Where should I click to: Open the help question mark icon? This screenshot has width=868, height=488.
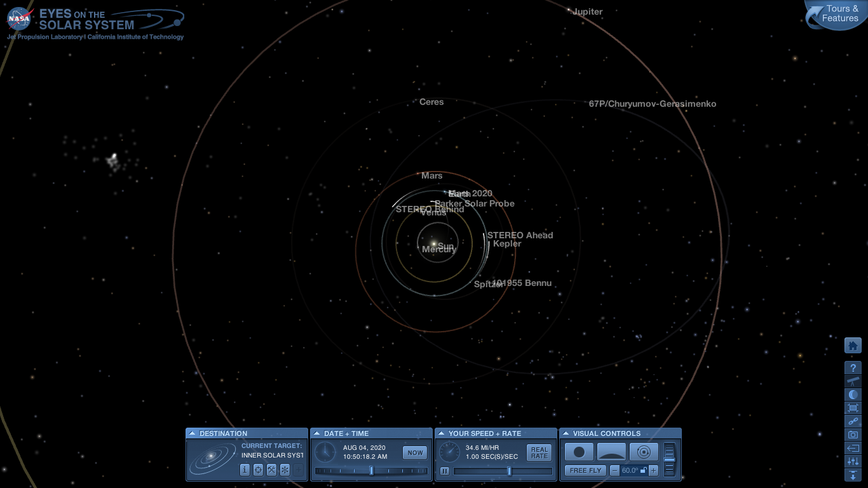click(x=853, y=368)
